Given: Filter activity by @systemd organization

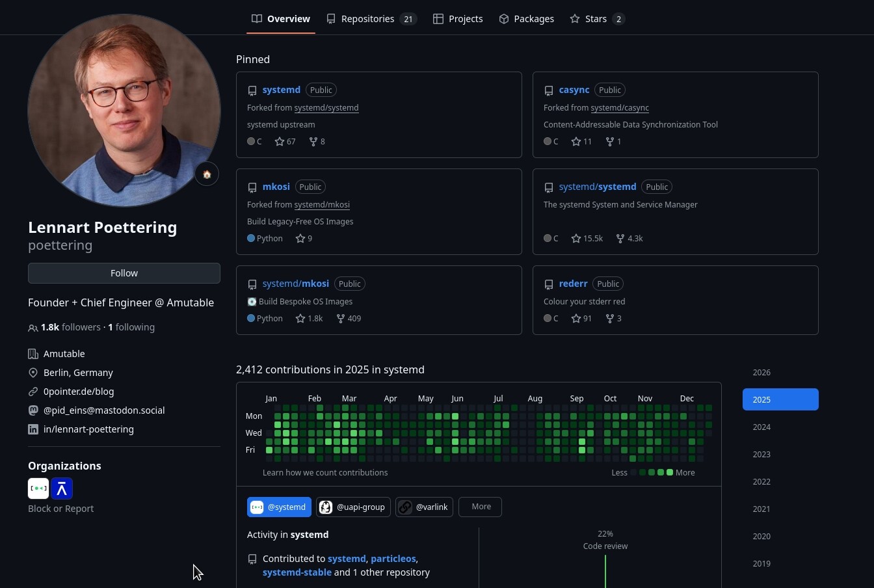Looking at the screenshot, I should (x=279, y=507).
